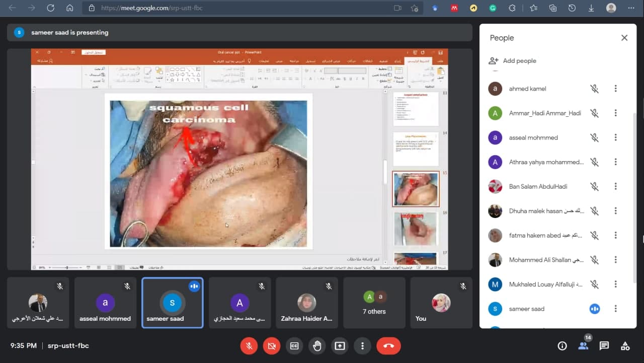This screenshot has width=644, height=363.
Task: Open the meeting details info icon
Action: click(x=562, y=346)
